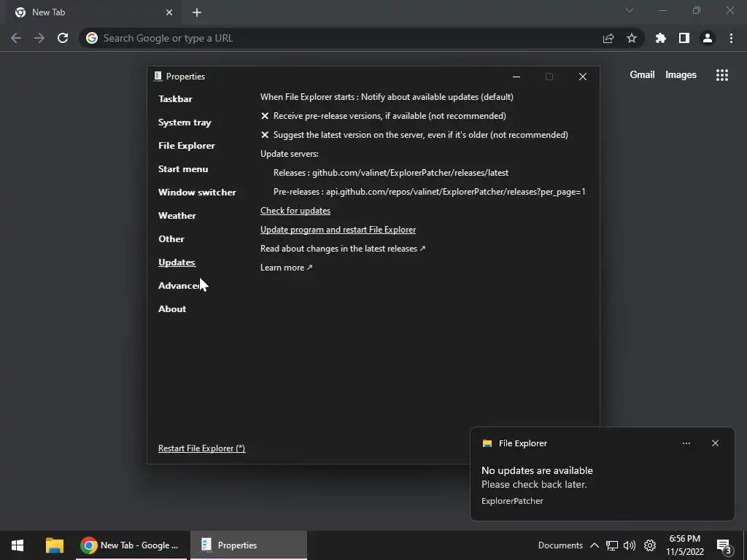The height and width of the screenshot is (560, 747).
Task: Go back in Chrome history
Action: pos(16,38)
